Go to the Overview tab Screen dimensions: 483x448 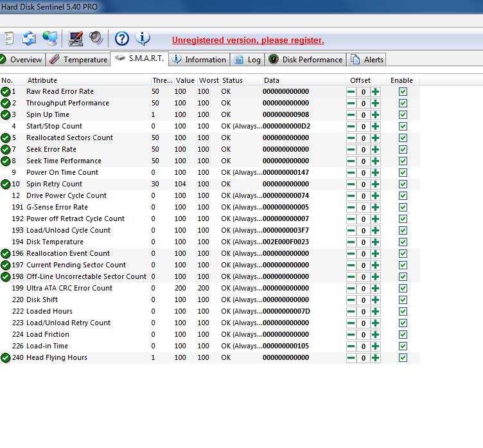point(21,60)
